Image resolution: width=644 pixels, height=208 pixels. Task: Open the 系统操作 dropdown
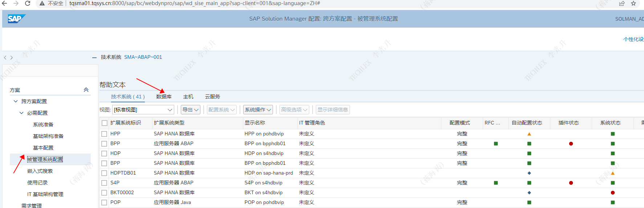(258, 110)
